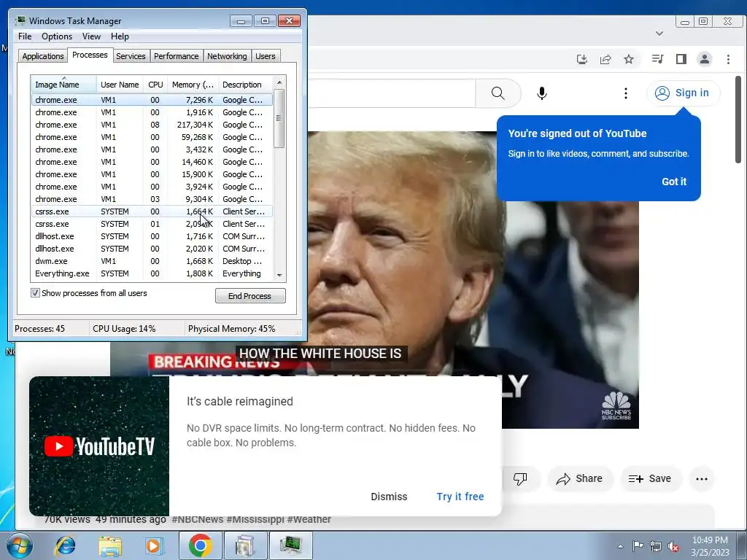Open the taskbar item beside Chrome

(x=245, y=545)
